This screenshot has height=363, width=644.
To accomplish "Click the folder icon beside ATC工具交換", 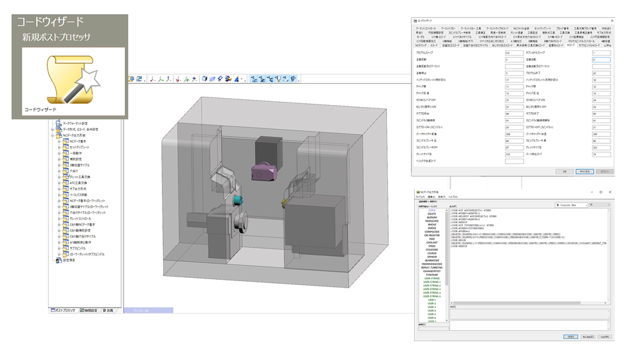I will pos(65,182).
